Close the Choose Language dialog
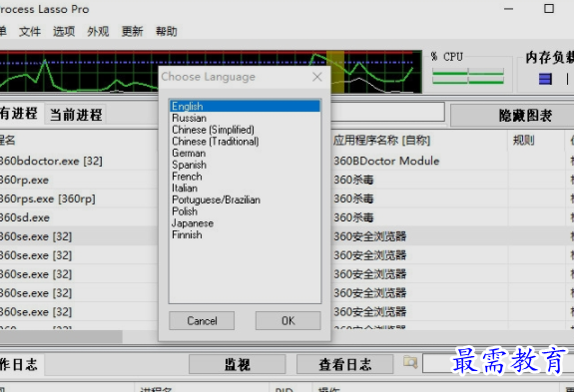 317,77
